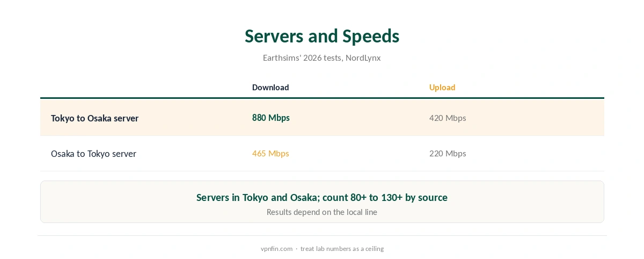Image resolution: width=644 pixels, height=259 pixels.
Task: Select "Results depend on the local line" text
Action: 322,212
